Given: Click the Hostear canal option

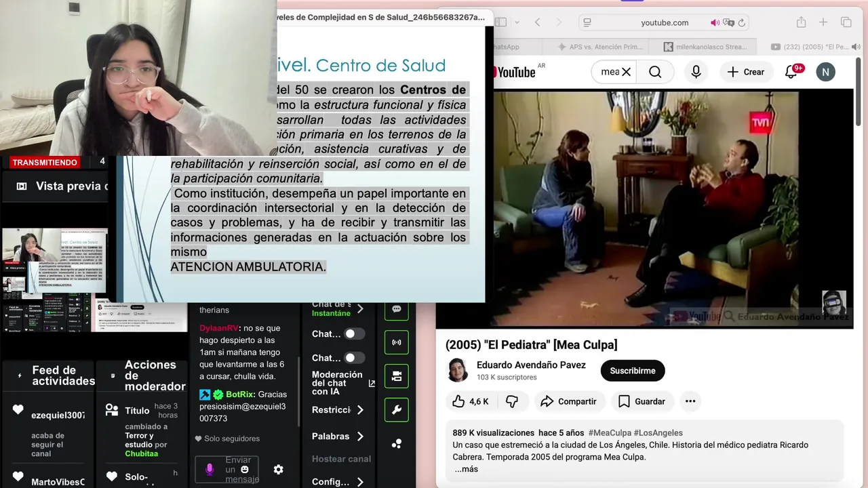Looking at the screenshot, I should 341,459.
